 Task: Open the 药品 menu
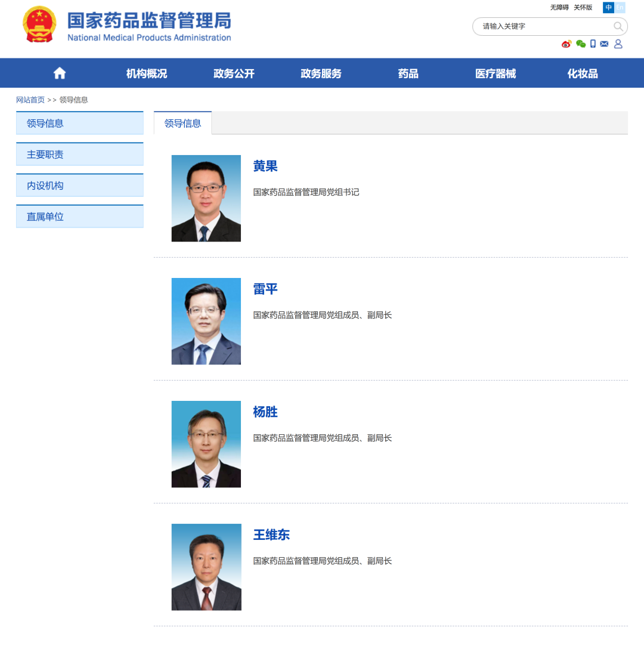click(408, 74)
